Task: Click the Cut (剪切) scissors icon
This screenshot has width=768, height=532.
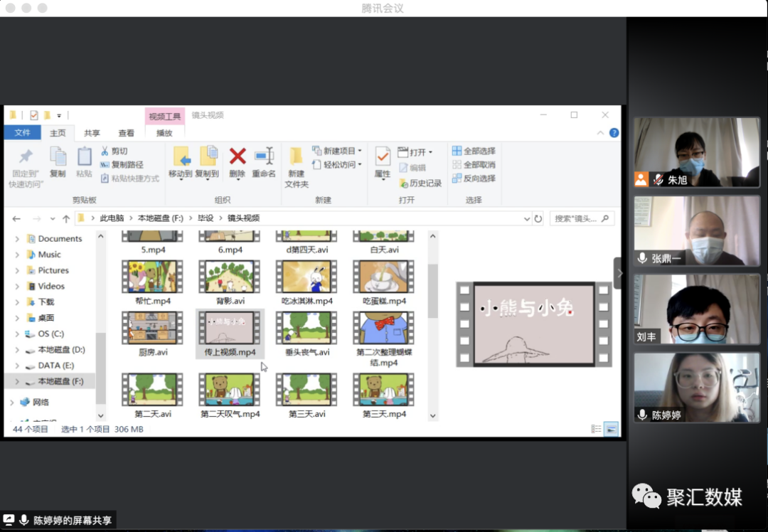Action: pyautogui.click(x=105, y=151)
